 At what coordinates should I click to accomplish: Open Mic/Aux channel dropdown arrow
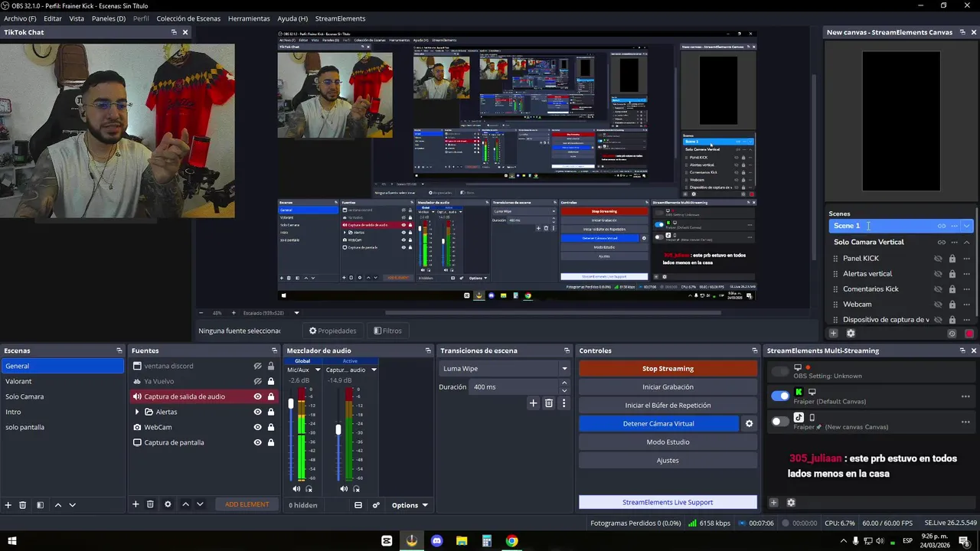pyautogui.click(x=318, y=370)
